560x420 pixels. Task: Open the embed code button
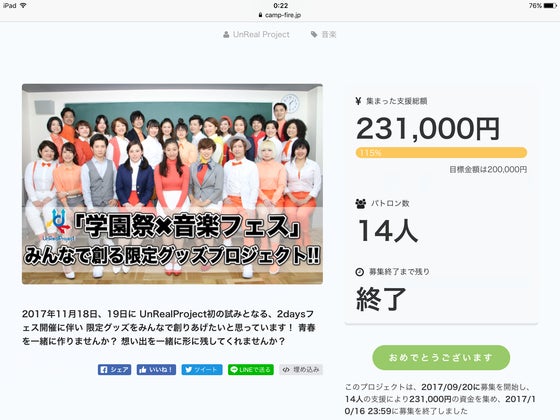pos(301,370)
